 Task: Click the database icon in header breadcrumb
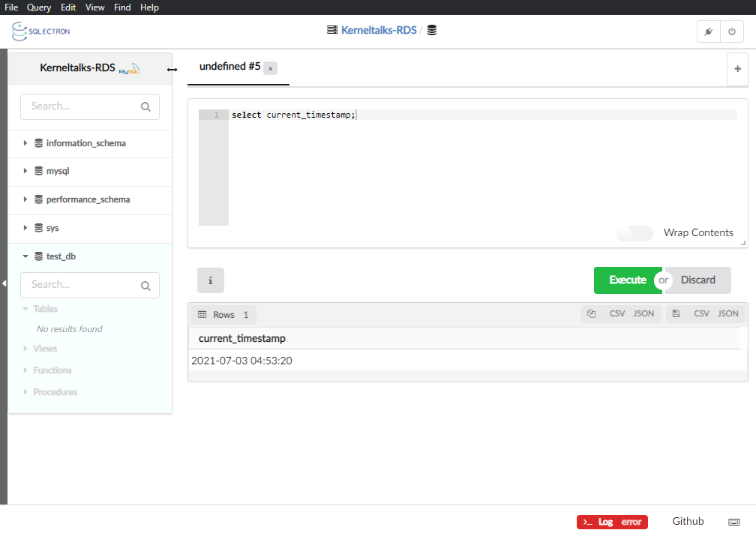432,30
